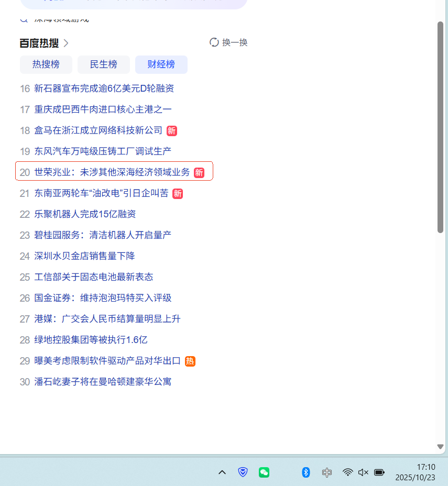
Task: Open 盒马在浙江成立网络科技新公司 headline
Action: (99, 130)
